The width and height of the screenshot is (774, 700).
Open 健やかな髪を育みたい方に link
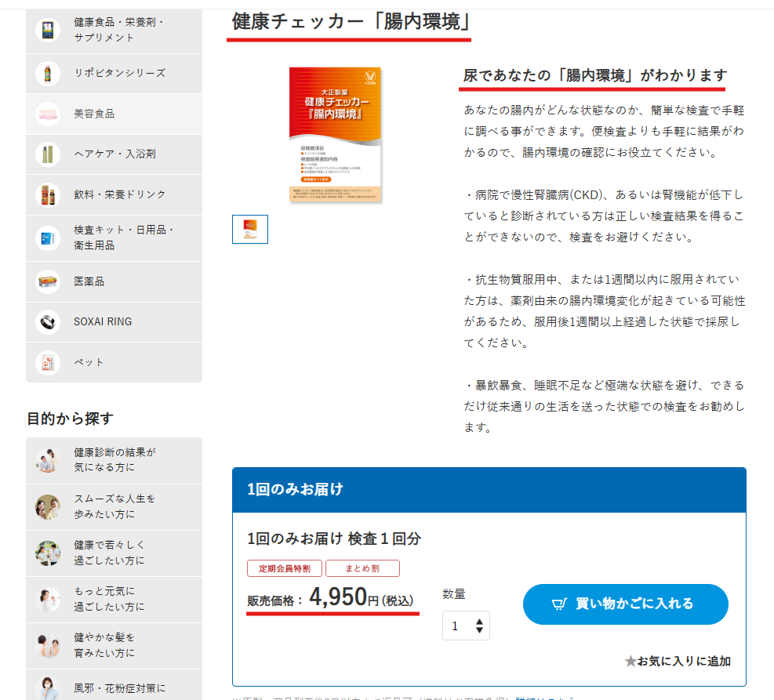click(x=114, y=646)
